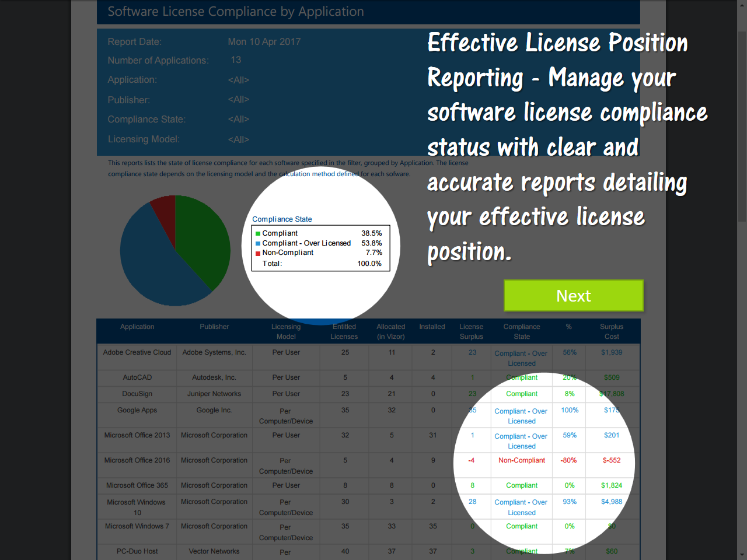Click Google Inc. publisher cell
Image resolution: width=747 pixels, height=560 pixels.
tap(214, 410)
